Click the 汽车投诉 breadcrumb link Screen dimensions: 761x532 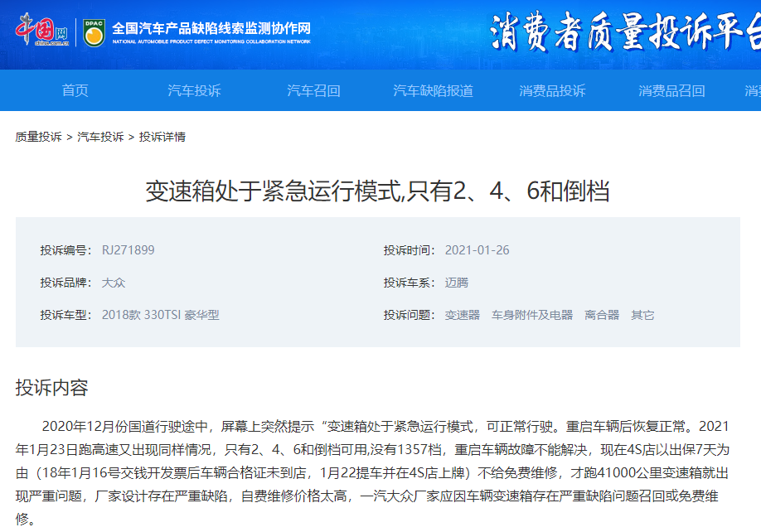tap(100, 137)
